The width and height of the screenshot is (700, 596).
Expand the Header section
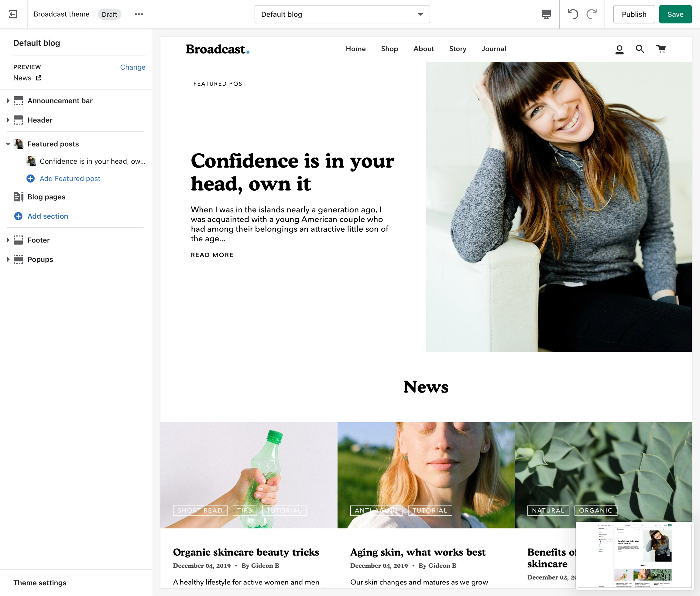click(8, 120)
